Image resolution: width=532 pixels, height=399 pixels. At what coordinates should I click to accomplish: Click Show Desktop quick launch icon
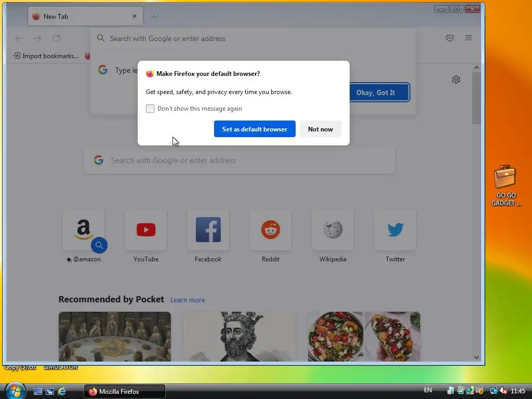tap(37, 392)
